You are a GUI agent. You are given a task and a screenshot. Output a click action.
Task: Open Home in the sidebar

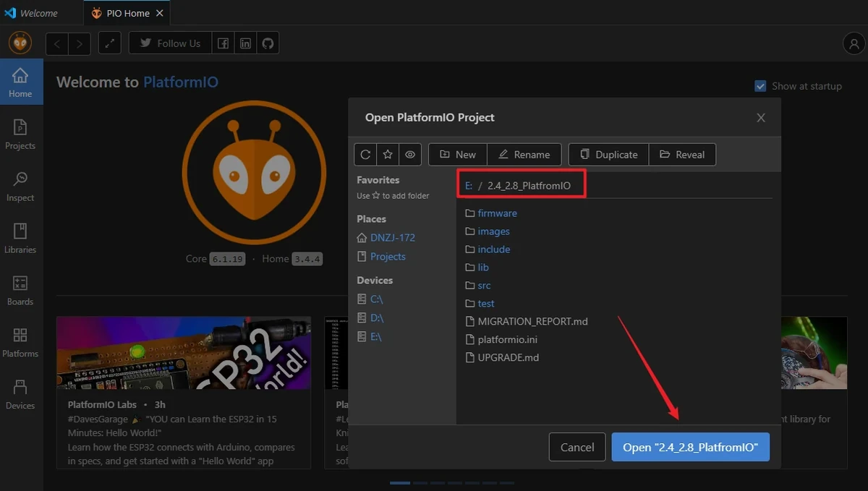pos(20,82)
